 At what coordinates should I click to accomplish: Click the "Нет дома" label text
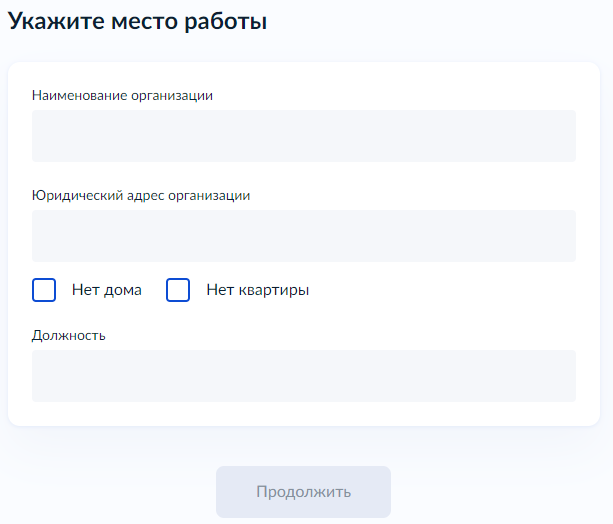(106, 290)
